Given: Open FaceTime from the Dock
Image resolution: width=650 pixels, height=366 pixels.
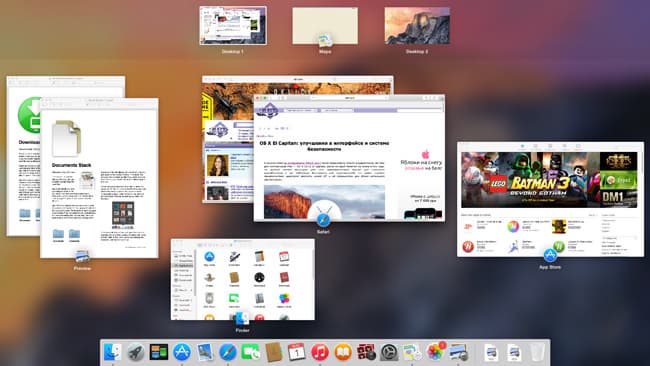Looking at the screenshot, I should pos(251,352).
